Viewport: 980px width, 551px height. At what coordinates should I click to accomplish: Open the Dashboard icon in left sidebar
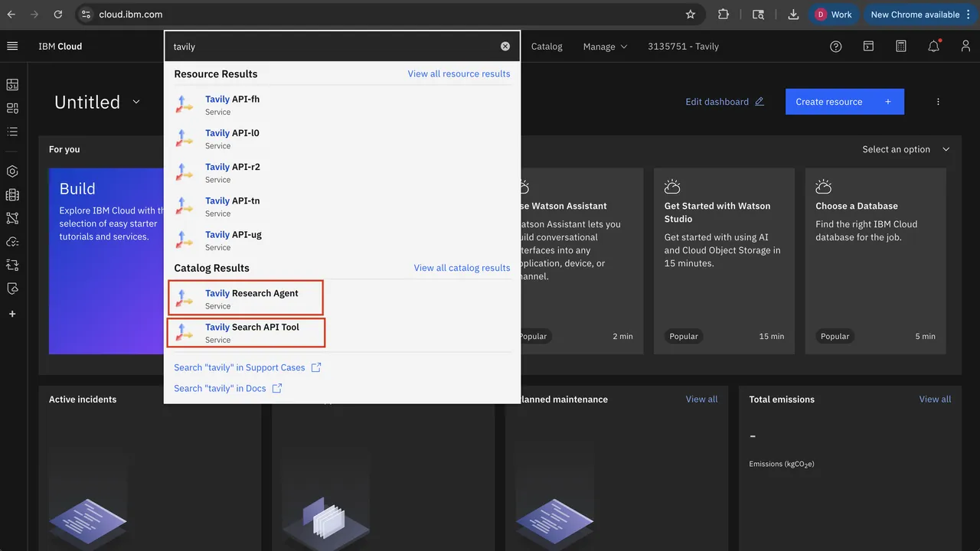[12, 84]
